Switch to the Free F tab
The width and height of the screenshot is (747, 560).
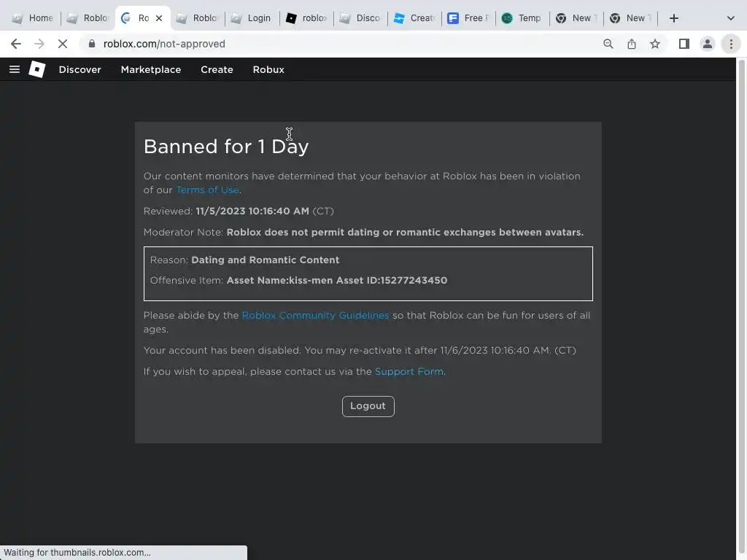(x=469, y=18)
